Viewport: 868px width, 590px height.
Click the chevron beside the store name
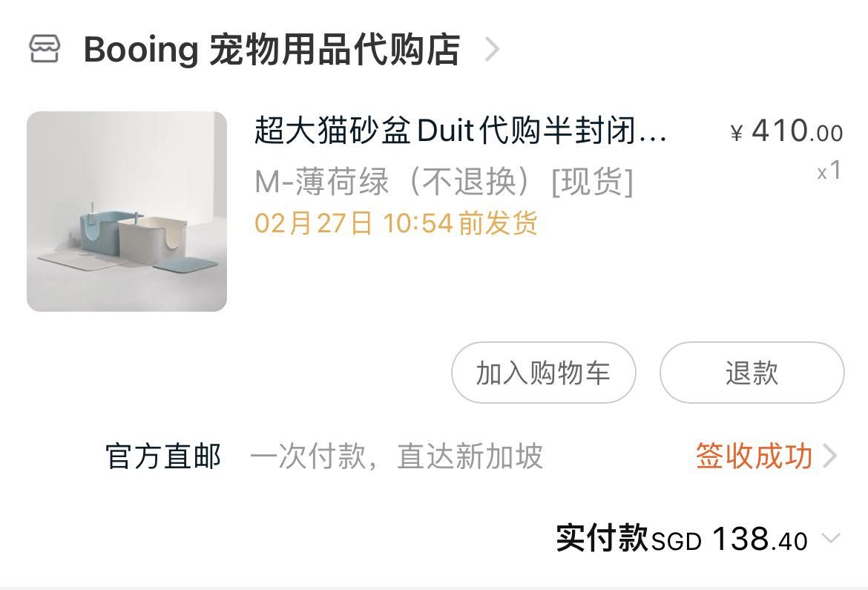tap(492, 49)
